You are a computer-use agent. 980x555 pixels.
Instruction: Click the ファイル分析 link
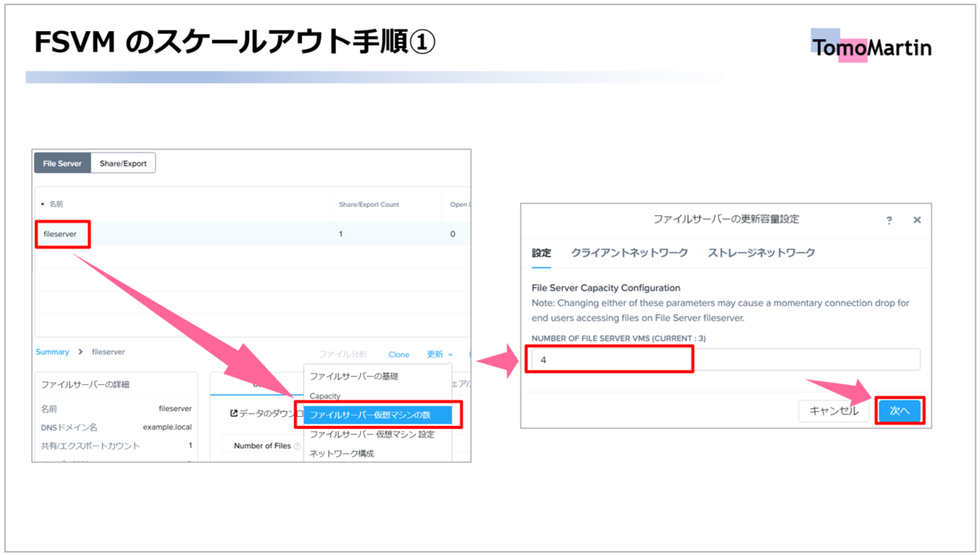tap(342, 355)
